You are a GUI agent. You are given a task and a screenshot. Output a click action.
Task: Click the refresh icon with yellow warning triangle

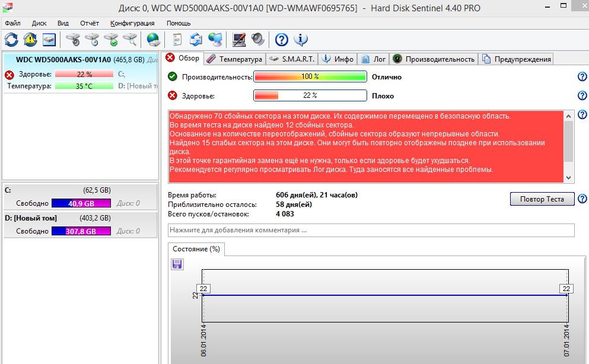pos(30,39)
